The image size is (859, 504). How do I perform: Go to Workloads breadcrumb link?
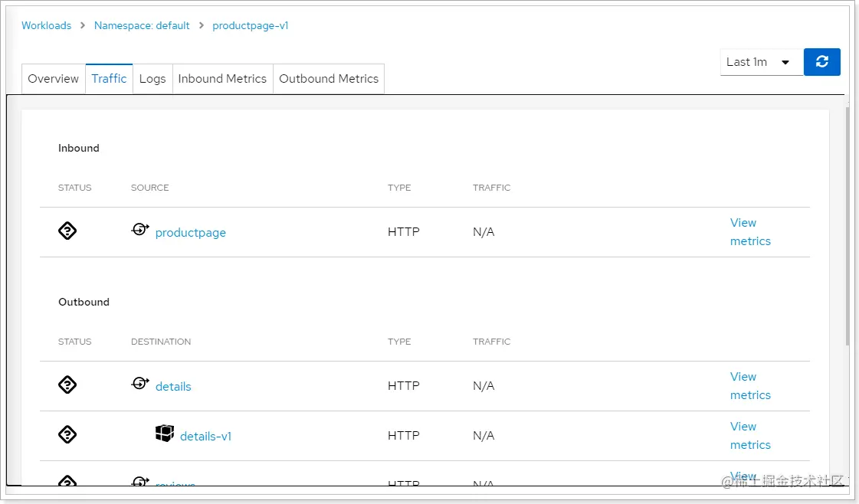click(x=47, y=26)
